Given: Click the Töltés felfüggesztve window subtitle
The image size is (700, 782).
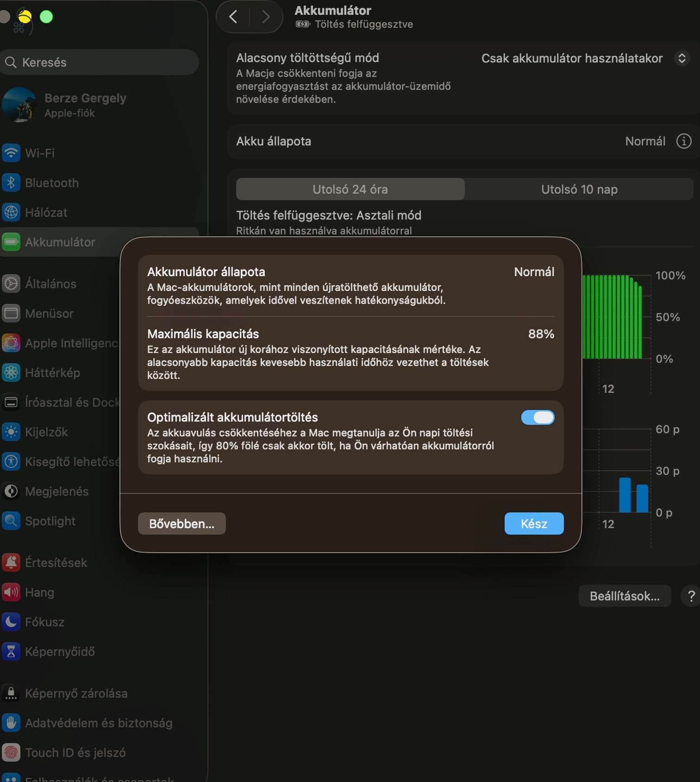Looking at the screenshot, I should pyautogui.click(x=364, y=24).
